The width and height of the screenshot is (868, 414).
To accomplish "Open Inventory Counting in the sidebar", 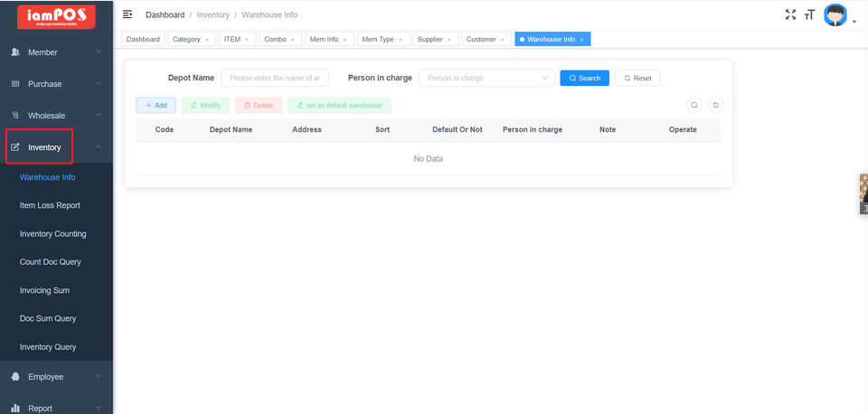I will (53, 234).
